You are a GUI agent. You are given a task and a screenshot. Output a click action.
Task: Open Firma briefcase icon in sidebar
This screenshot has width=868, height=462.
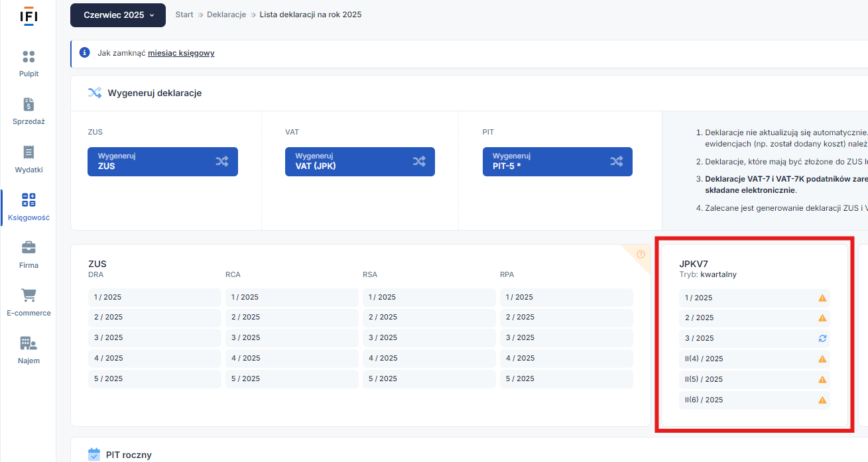[29, 248]
